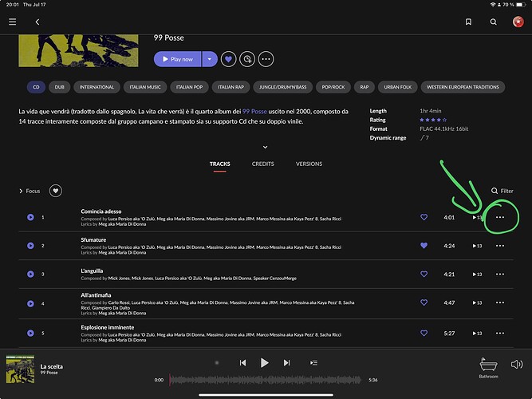The image size is (532, 399).
Task: Expand the Focus options
Action: (30, 192)
